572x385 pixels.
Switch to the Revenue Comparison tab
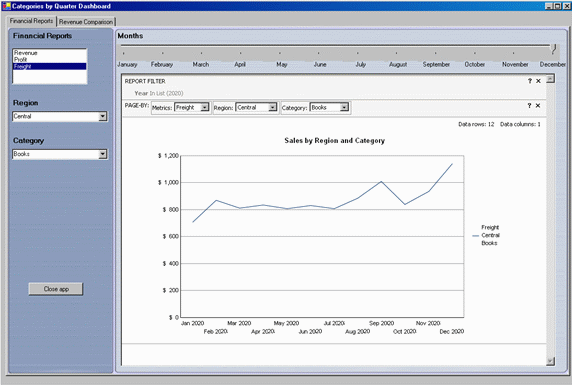tap(86, 22)
